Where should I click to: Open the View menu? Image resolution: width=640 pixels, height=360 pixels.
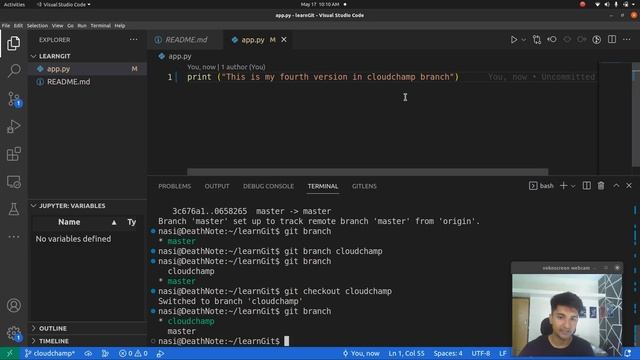[58, 25]
